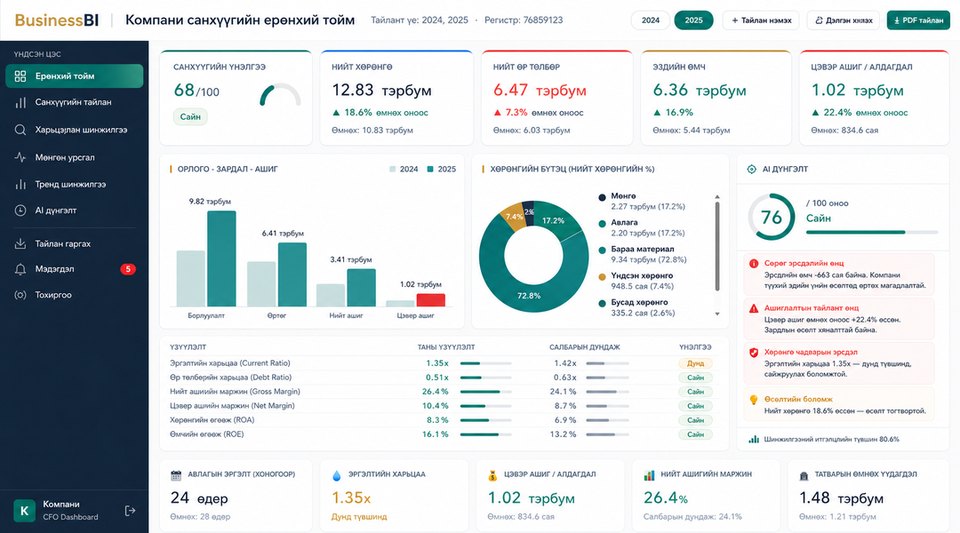Click Бараа материал legend entry

pos(642,254)
